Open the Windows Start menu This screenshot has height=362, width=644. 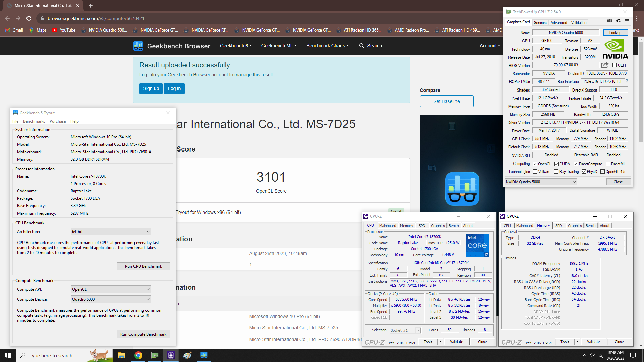coord(8,355)
